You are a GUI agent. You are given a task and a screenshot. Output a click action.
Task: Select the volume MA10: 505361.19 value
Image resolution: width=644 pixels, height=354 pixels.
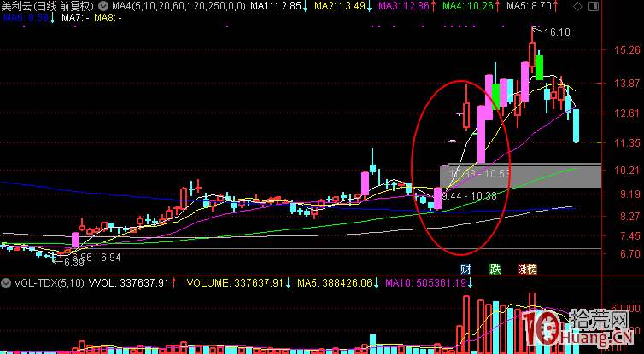pyautogui.click(x=428, y=282)
